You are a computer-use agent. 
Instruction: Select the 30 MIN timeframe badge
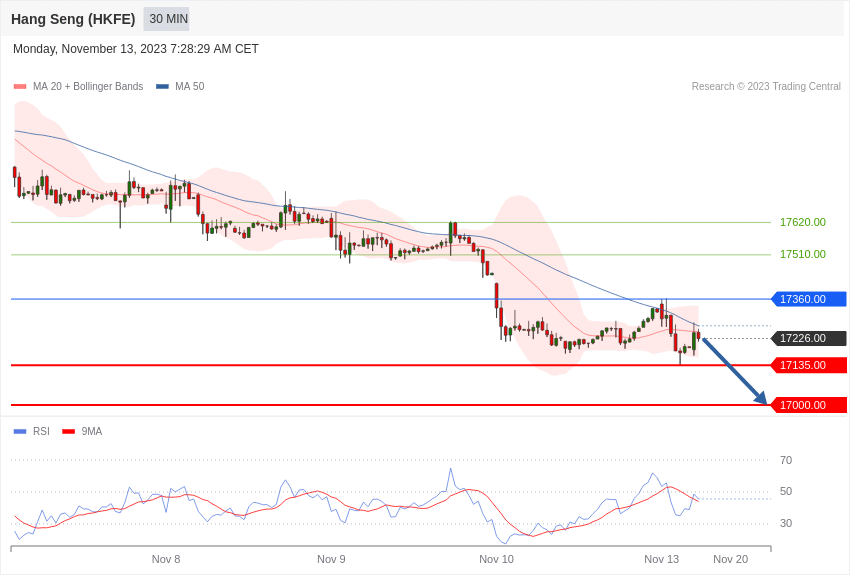click(x=166, y=19)
